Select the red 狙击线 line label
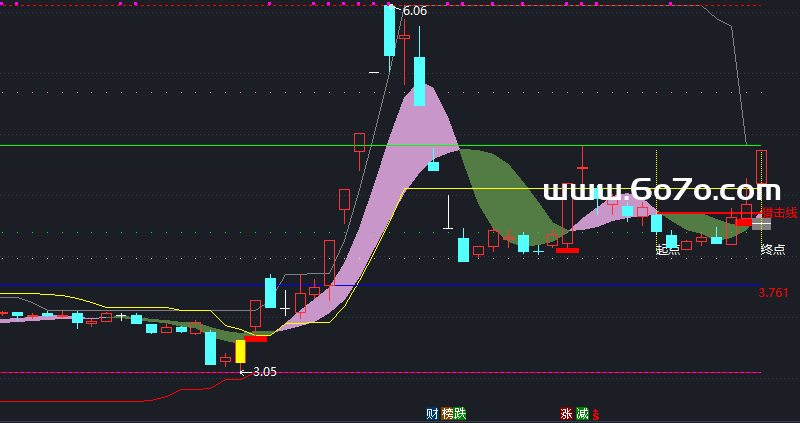Screen dimensions: 800x423 pos(779,212)
